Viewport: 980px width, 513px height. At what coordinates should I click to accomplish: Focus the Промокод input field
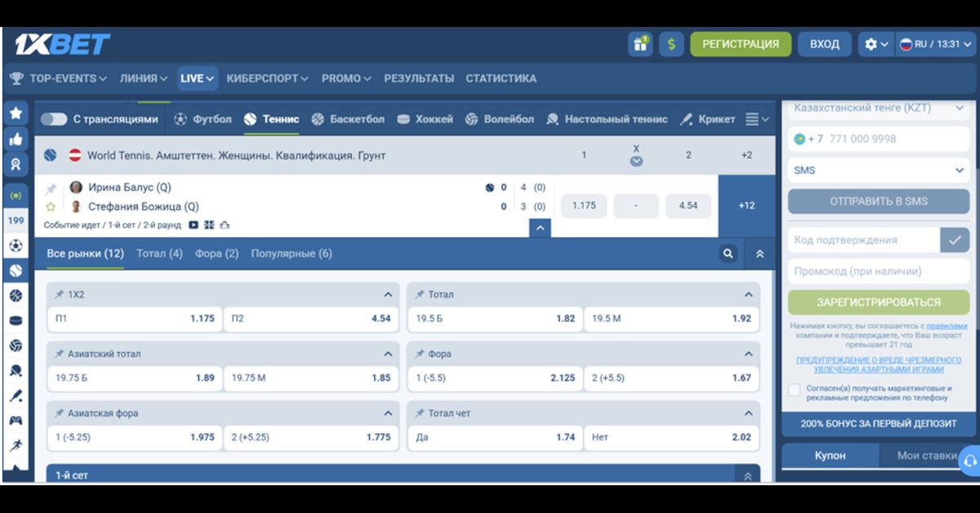878,271
